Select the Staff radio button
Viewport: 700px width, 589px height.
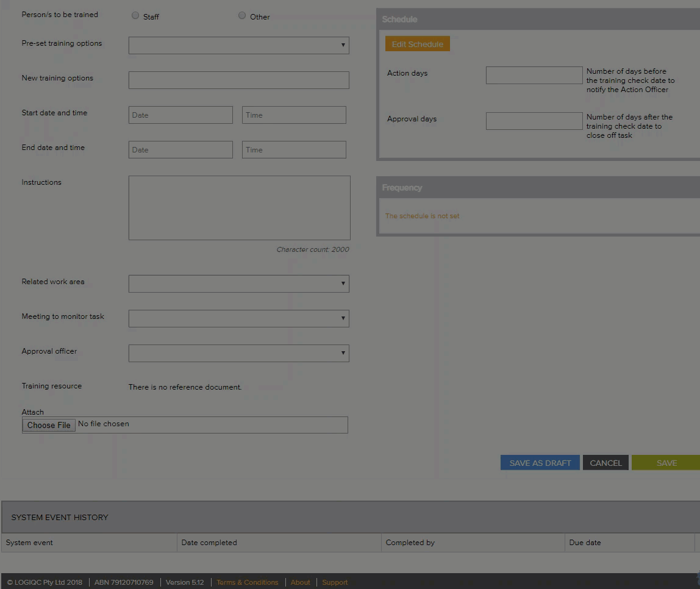coord(135,16)
